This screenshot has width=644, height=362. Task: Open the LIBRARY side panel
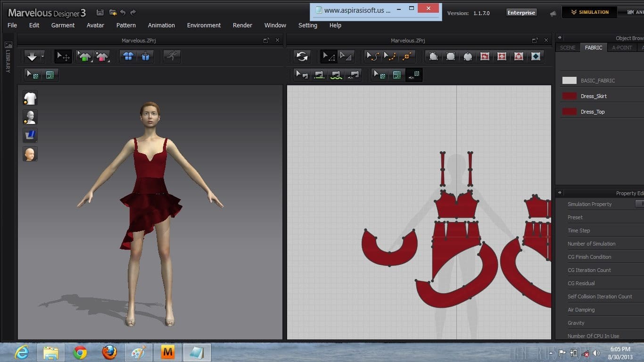(x=8, y=57)
